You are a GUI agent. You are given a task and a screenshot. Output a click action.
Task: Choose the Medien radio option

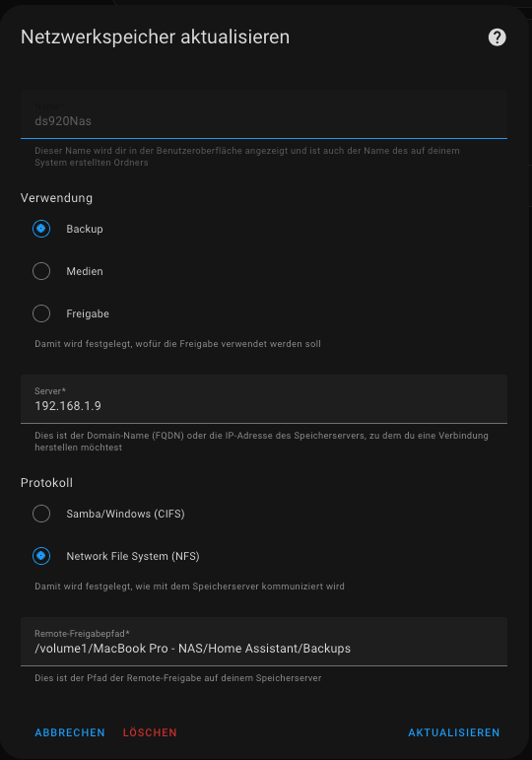pyautogui.click(x=41, y=271)
